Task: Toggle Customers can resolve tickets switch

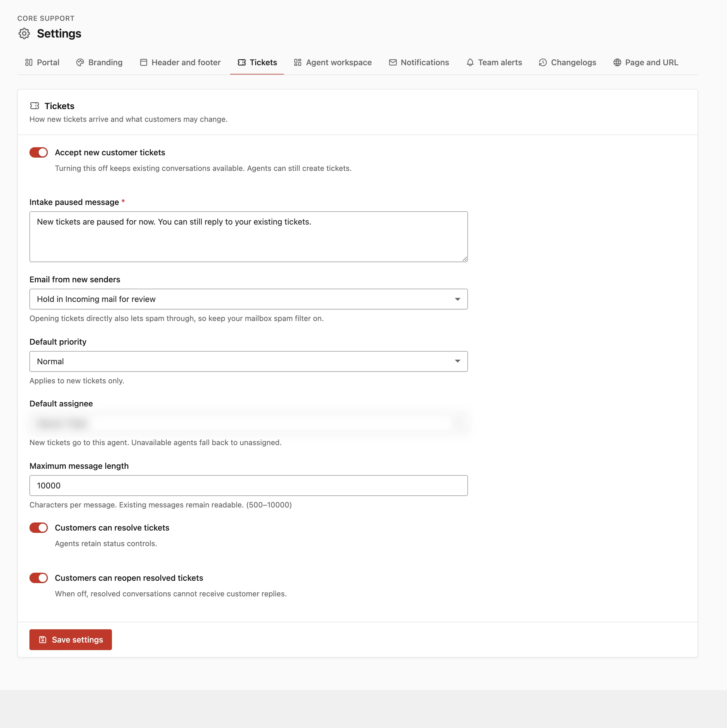Action: 39,528
